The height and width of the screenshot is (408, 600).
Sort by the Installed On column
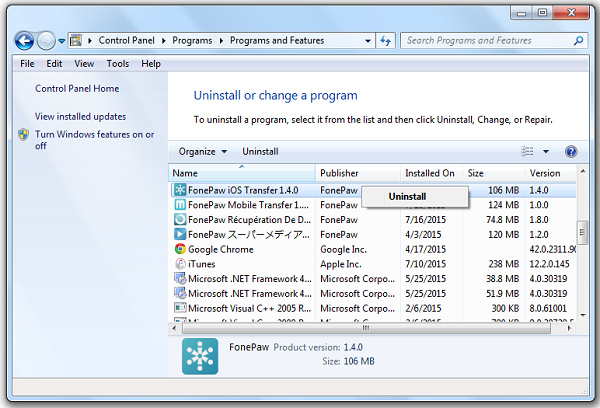click(432, 173)
